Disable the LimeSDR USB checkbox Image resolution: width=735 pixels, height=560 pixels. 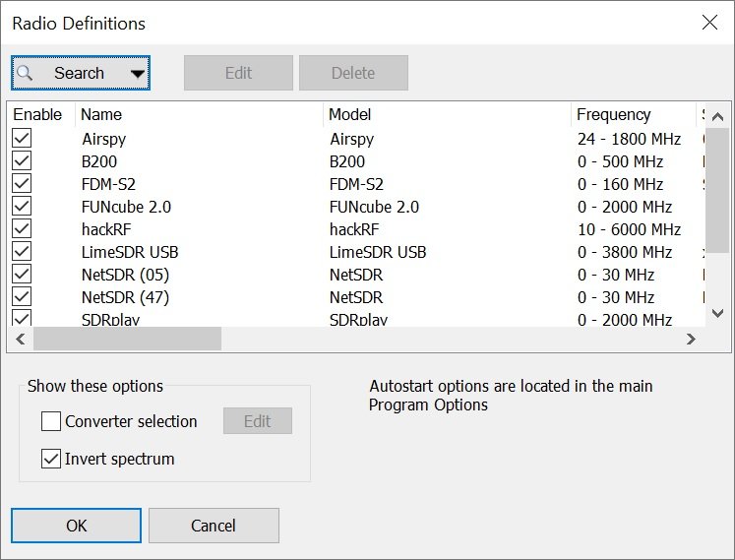click(22, 251)
